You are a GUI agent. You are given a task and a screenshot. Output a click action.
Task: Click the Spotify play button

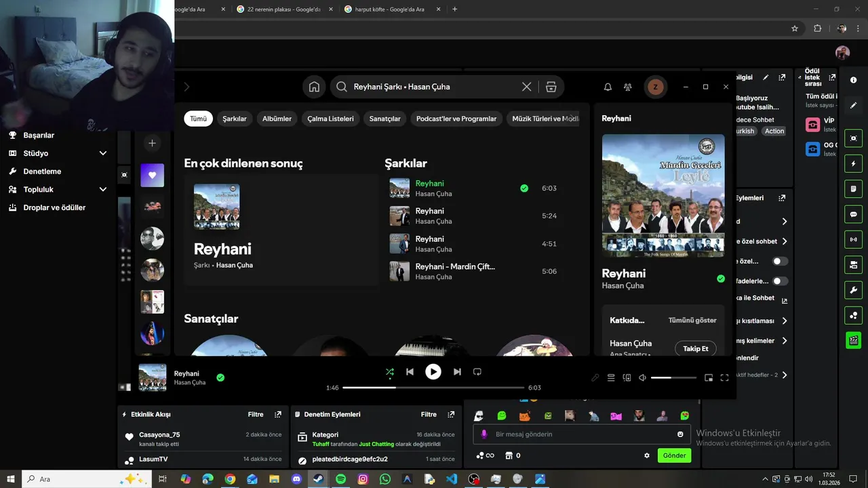433,371
